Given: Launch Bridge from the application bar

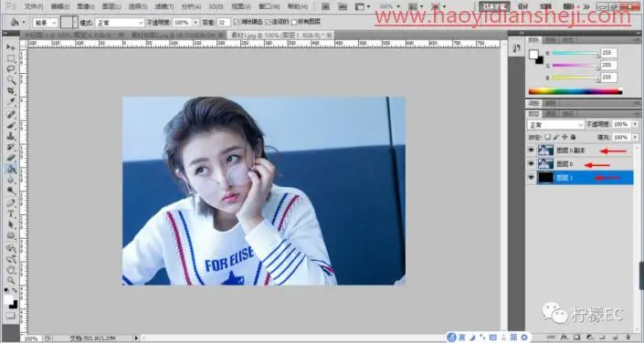Looking at the screenshot, I should coord(325,6).
